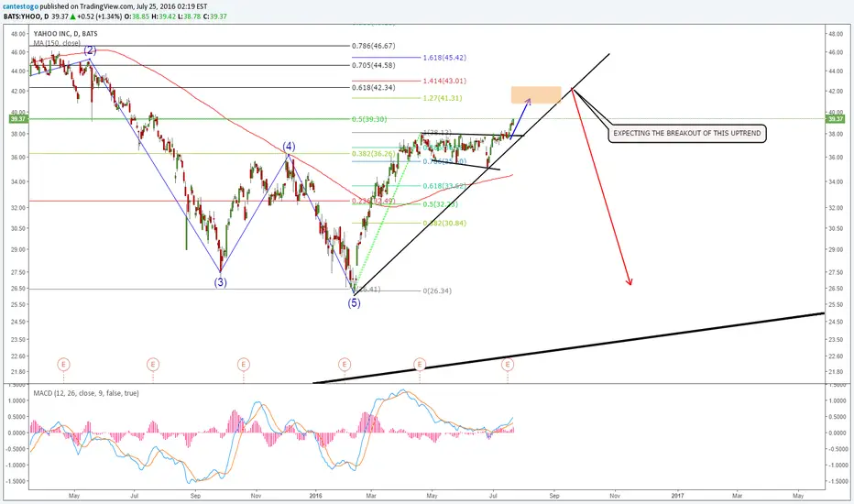This screenshot has height=504, width=854.
Task: Click Fibonacci label 0.786(46.67)
Action: 374,47
